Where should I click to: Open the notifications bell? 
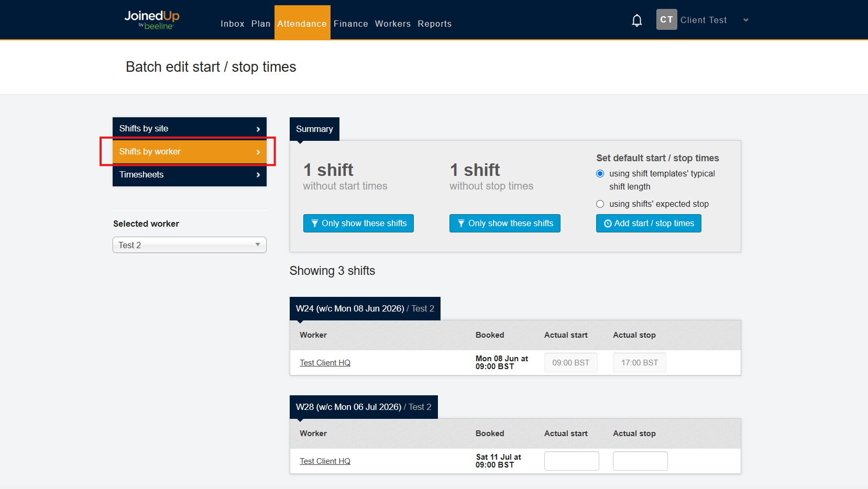pos(636,20)
